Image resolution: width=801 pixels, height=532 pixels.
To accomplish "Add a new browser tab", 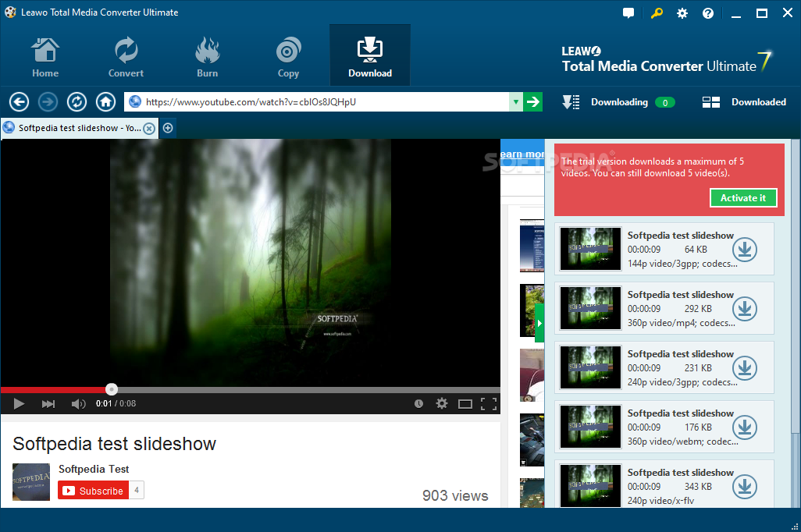I will coord(168,128).
